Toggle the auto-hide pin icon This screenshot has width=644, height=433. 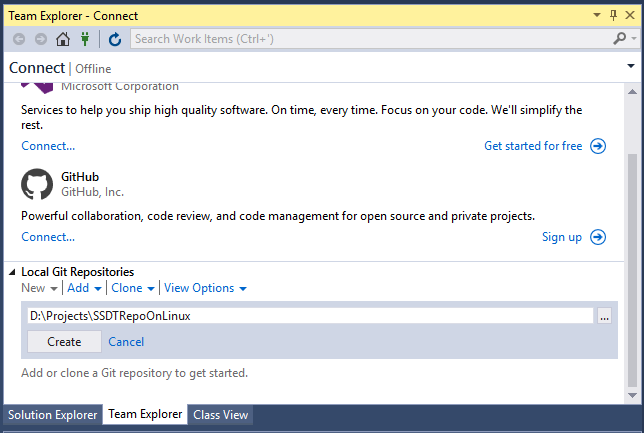click(x=614, y=16)
